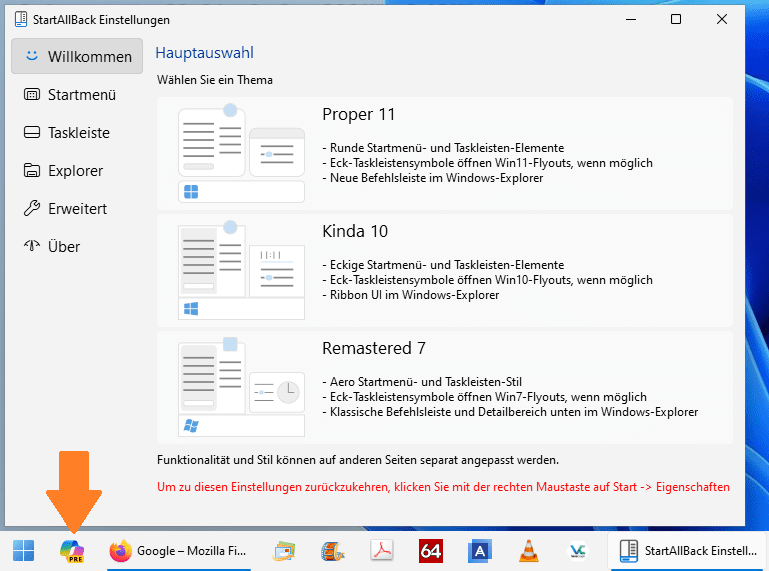Launch the film reel video app from taskbar
The image size is (769, 571).
[x=333, y=551]
